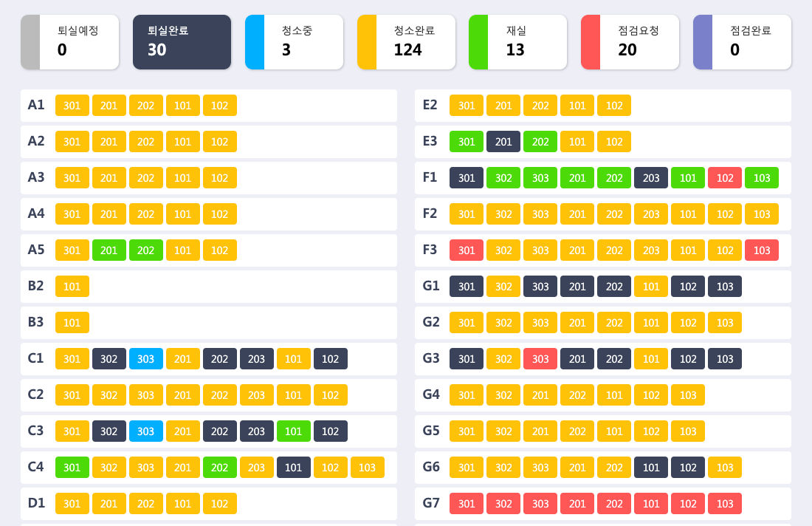
Task: Click dark room 102 in row G6
Action: point(688,468)
